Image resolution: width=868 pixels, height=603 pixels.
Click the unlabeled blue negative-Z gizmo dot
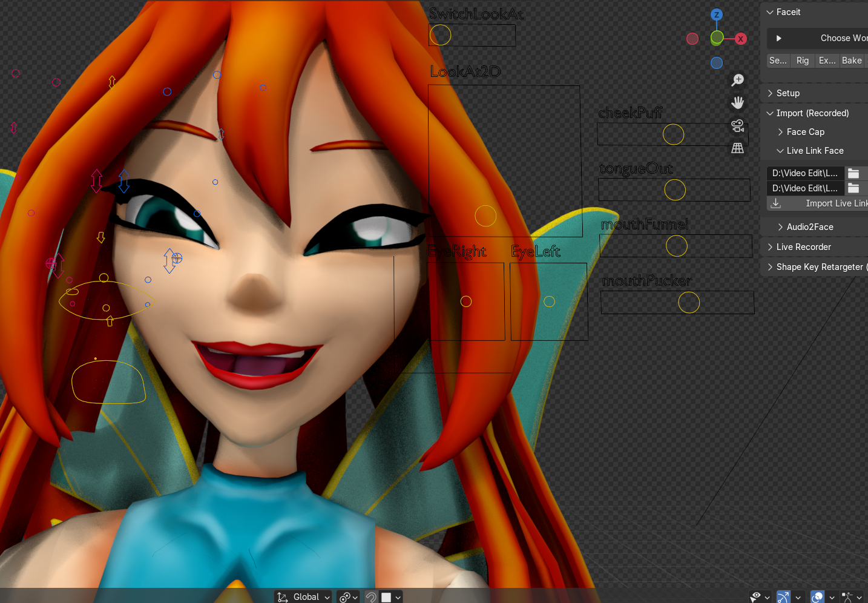click(x=717, y=62)
